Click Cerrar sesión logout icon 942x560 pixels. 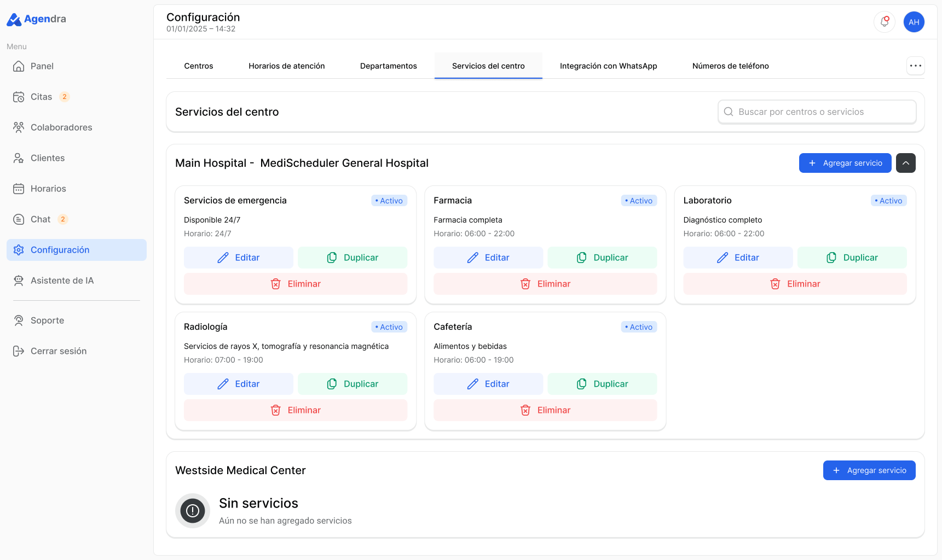pos(19,351)
